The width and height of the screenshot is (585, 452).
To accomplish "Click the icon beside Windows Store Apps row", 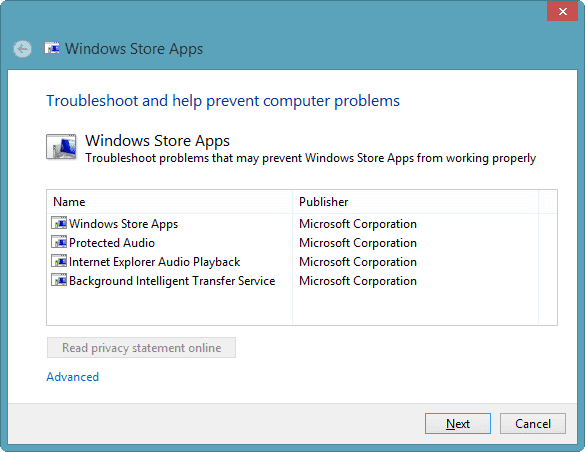I will click(x=59, y=223).
